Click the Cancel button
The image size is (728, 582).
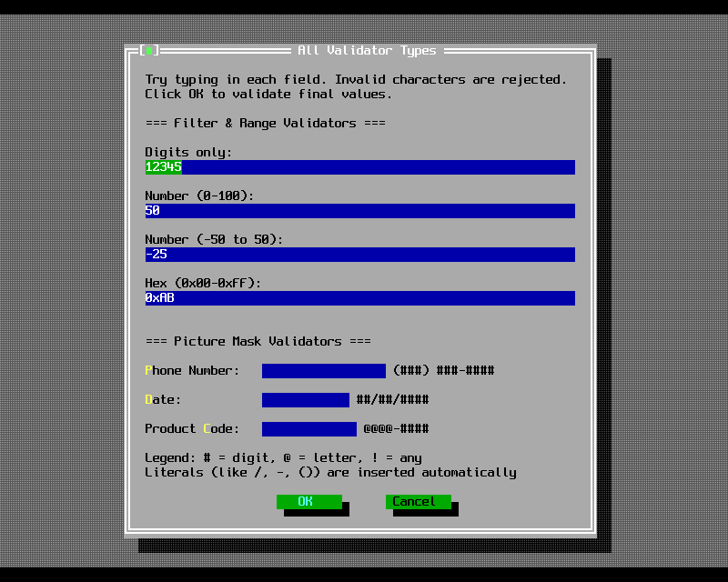[419, 502]
